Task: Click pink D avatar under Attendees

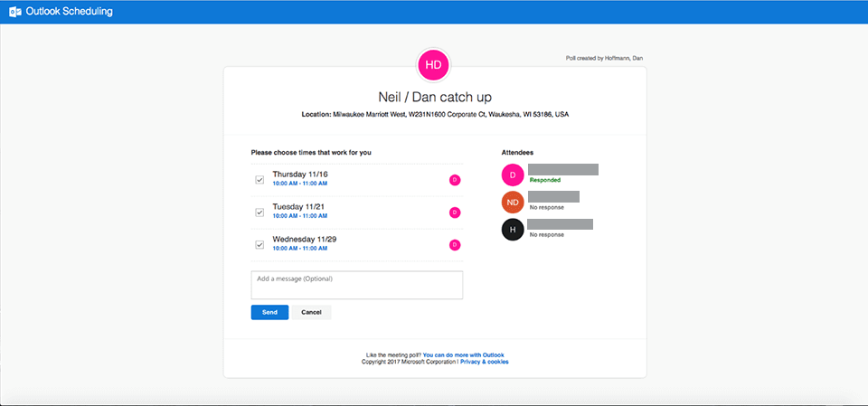Action: pos(513,175)
